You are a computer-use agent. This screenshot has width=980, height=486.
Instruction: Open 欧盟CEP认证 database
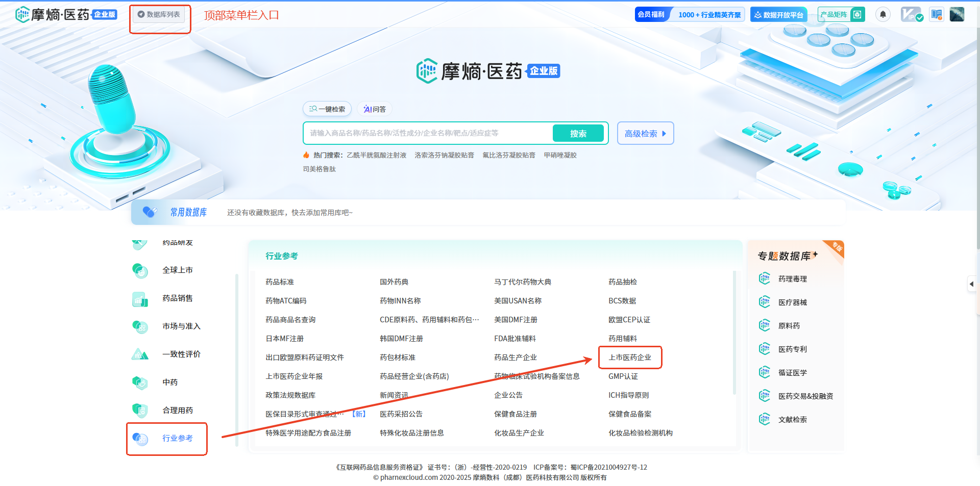(x=629, y=320)
